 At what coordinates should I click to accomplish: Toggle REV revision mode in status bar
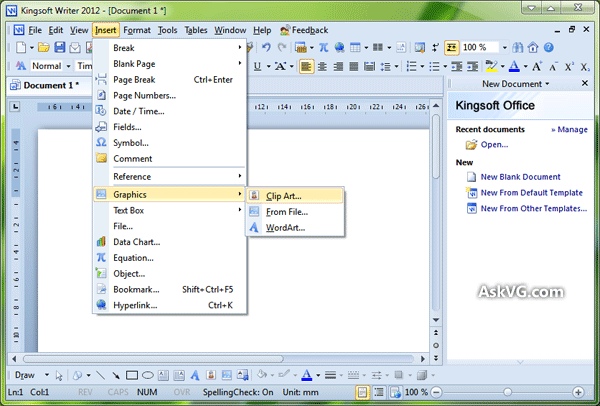85,392
